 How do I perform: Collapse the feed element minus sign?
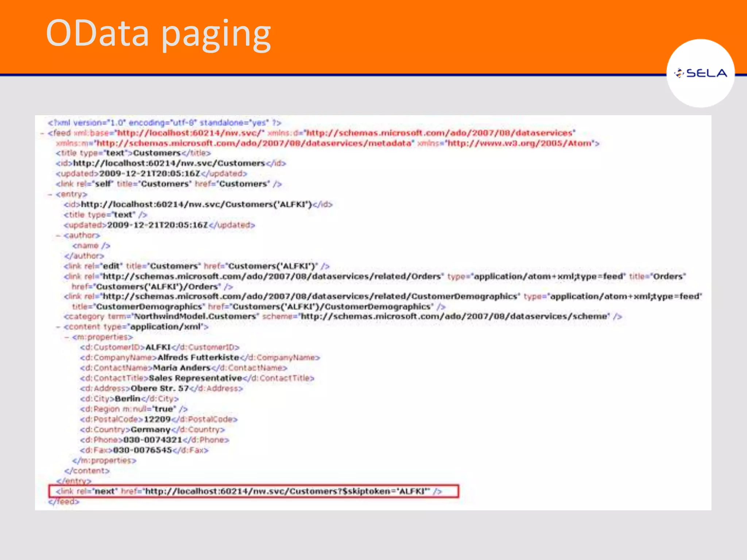(42, 133)
